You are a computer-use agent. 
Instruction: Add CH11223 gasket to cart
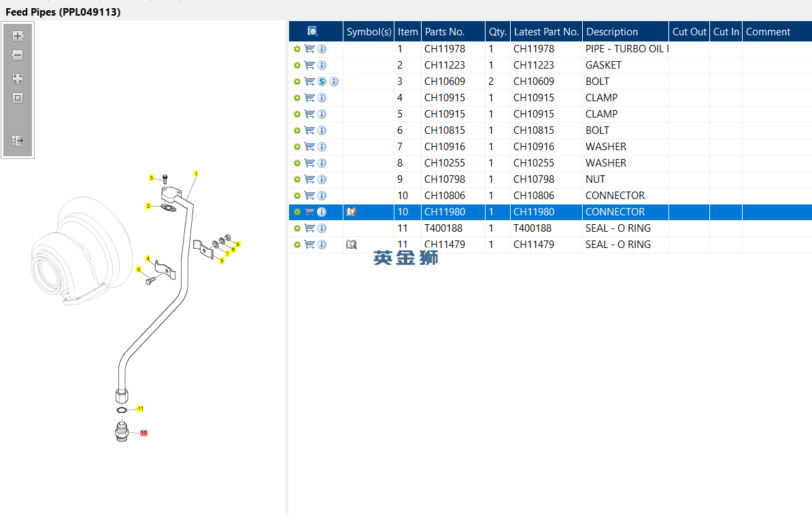[x=309, y=65]
